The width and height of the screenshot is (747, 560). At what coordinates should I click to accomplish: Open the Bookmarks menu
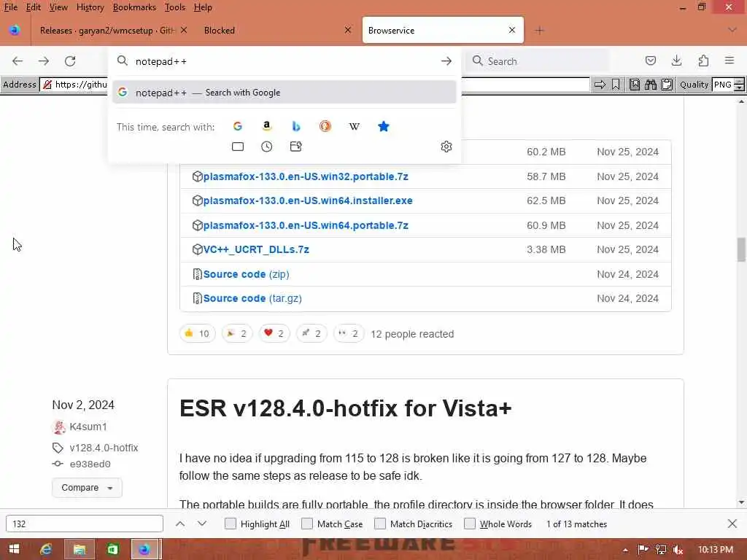click(134, 7)
